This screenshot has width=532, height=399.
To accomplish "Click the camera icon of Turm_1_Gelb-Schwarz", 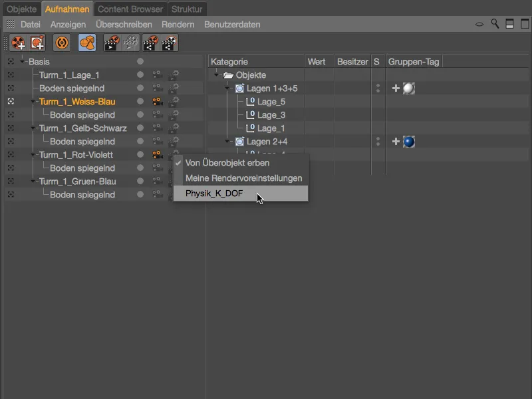I will 157,128.
